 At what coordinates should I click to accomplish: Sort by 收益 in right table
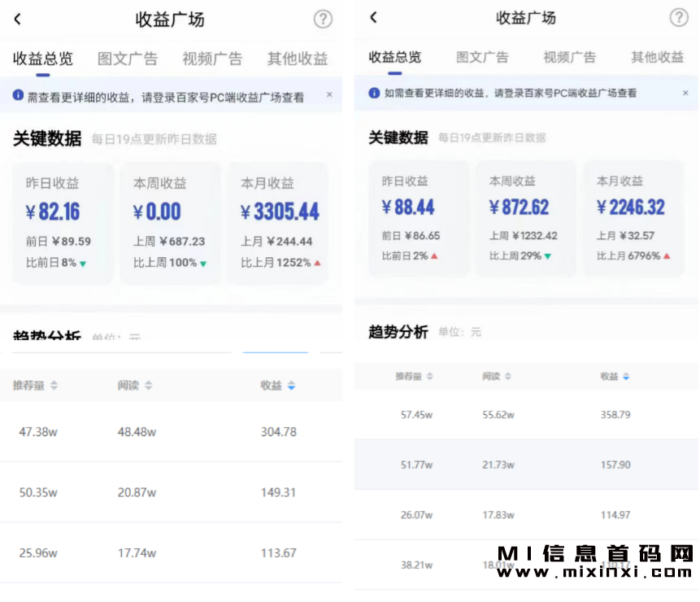[615, 377]
